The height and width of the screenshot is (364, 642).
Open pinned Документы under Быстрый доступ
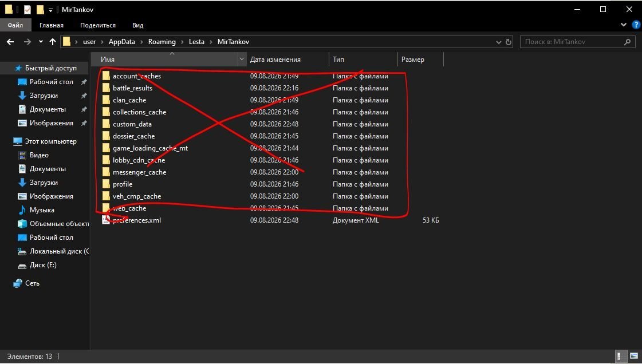coord(48,109)
